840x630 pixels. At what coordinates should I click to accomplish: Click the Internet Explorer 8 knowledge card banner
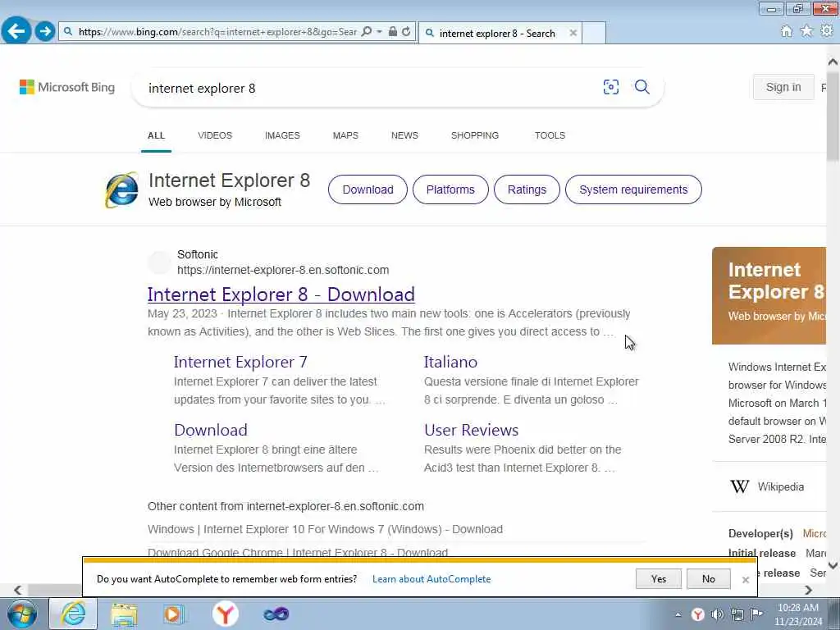[x=769, y=295]
